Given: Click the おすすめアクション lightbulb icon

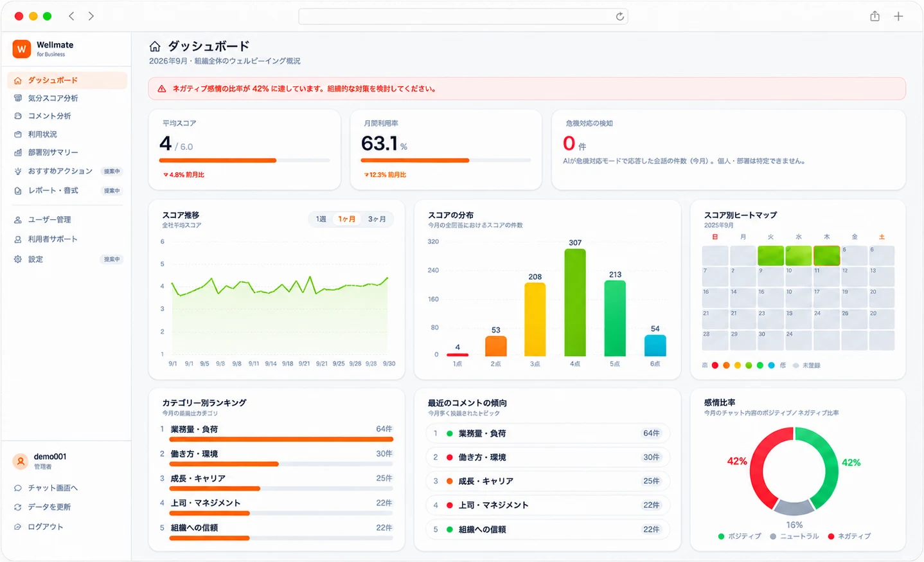Looking at the screenshot, I should [x=18, y=171].
